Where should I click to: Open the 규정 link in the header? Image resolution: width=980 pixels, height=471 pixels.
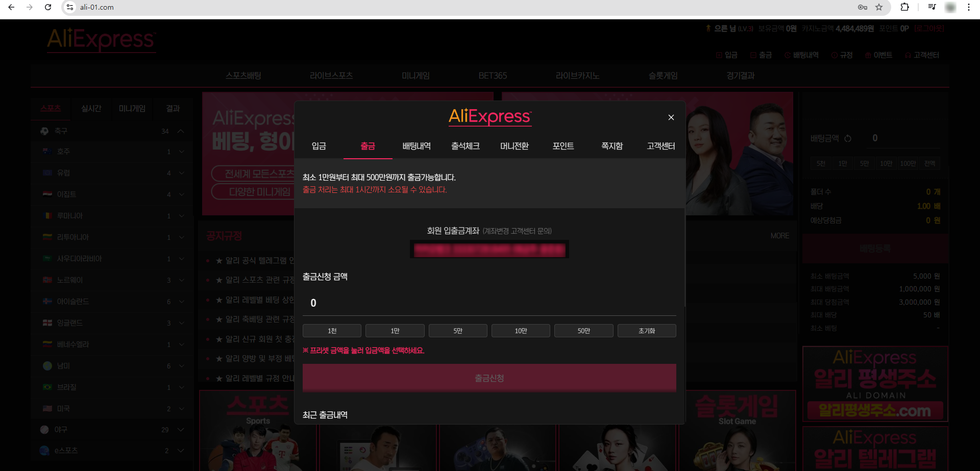pyautogui.click(x=842, y=55)
